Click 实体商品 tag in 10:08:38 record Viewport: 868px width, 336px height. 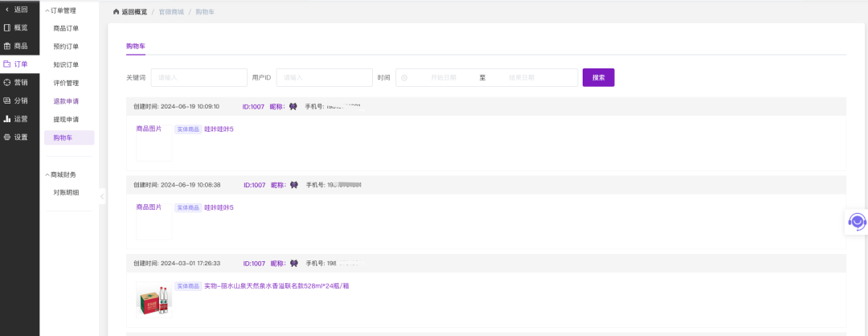pos(188,207)
